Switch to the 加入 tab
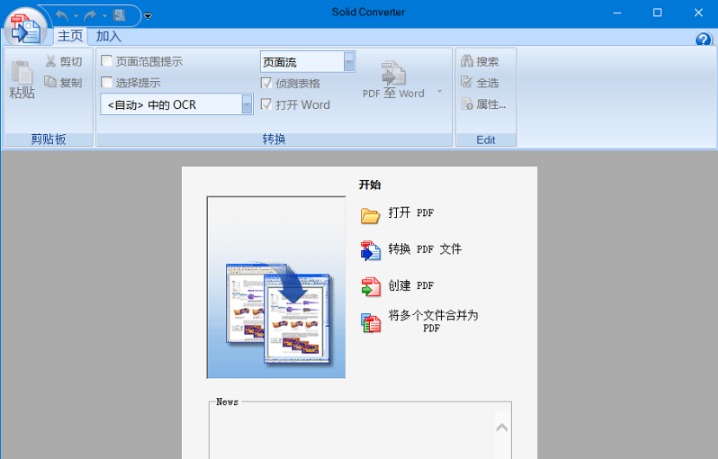718x459 pixels. pyautogui.click(x=109, y=36)
